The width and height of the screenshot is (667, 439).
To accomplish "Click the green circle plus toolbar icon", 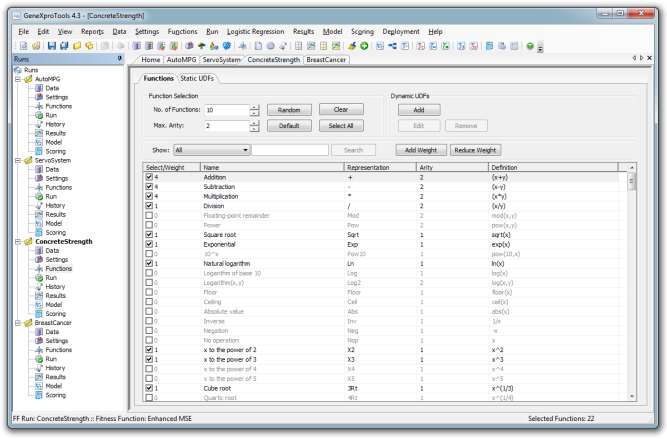I will coord(364,46).
